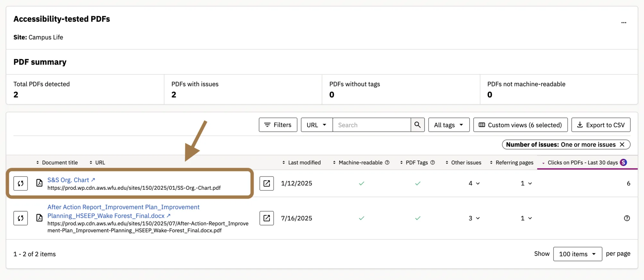The width and height of the screenshot is (644, 280).
Task: Sort by Document title column
Action: pos(57,163)
